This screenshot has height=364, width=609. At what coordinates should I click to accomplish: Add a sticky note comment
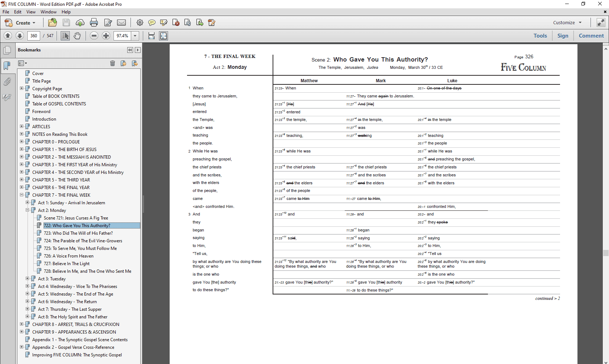click(152, 22)
